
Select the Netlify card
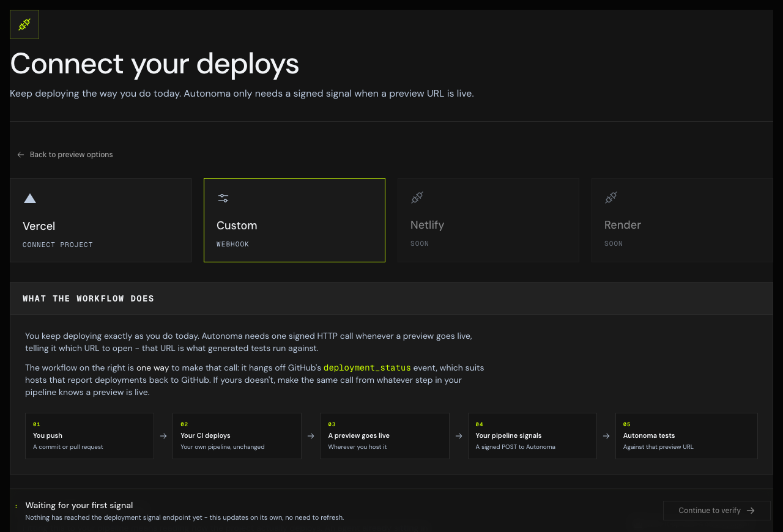tap(488, 220)
